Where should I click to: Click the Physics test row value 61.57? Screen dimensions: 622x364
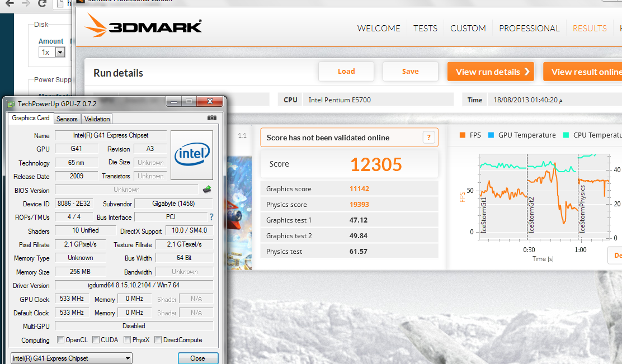click(x=358, y=252)
